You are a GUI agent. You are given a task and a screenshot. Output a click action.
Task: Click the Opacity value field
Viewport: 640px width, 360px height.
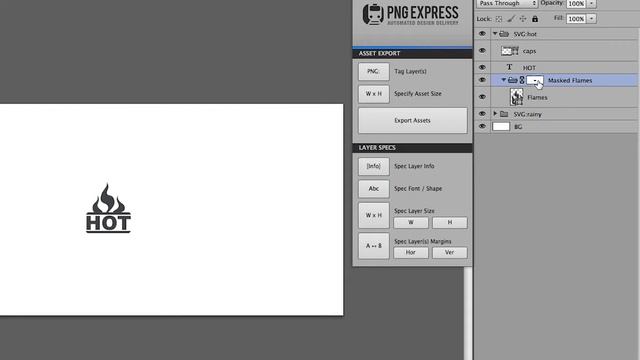576,4
